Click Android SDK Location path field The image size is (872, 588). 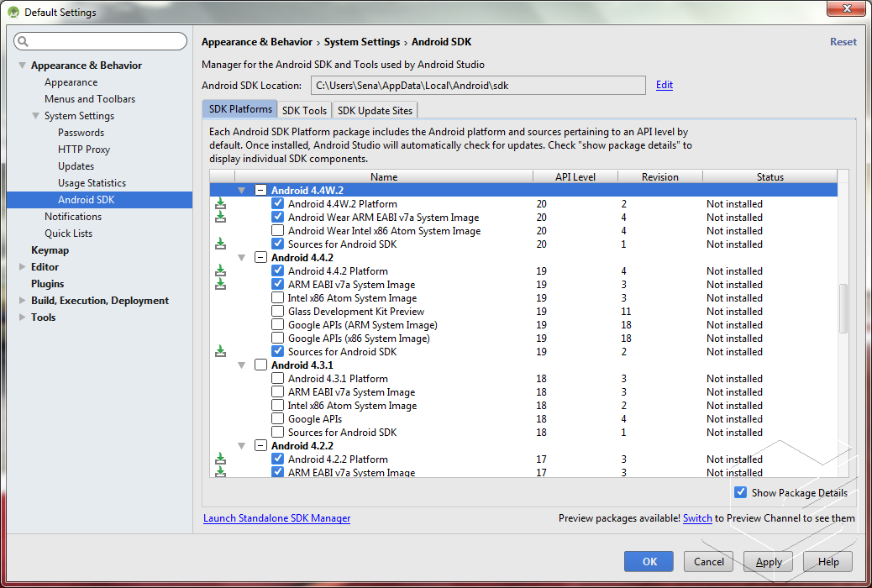point(478,86)
